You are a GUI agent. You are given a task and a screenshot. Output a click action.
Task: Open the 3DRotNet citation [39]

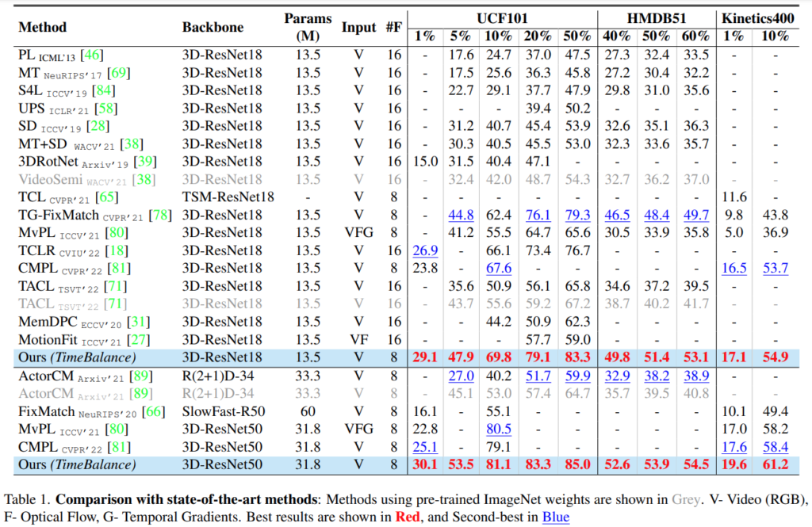pos(144,162)
